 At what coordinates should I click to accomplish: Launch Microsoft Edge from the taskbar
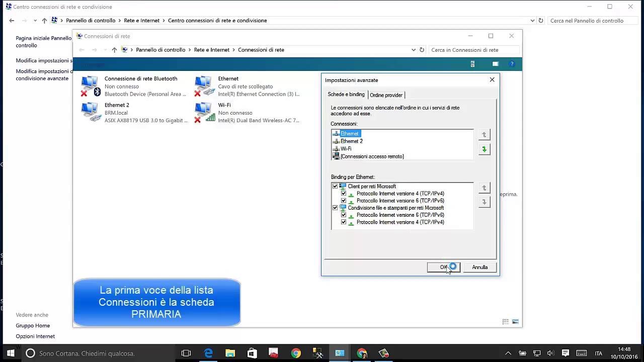click(208, 353)
